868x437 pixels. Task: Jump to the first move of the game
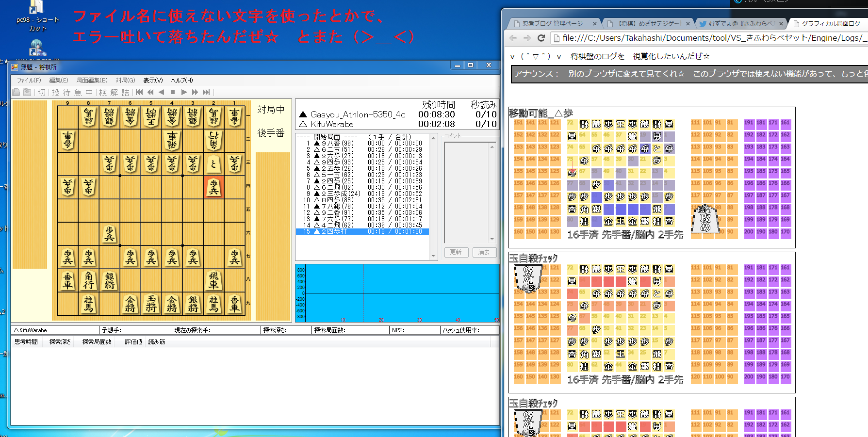(139, 92)
